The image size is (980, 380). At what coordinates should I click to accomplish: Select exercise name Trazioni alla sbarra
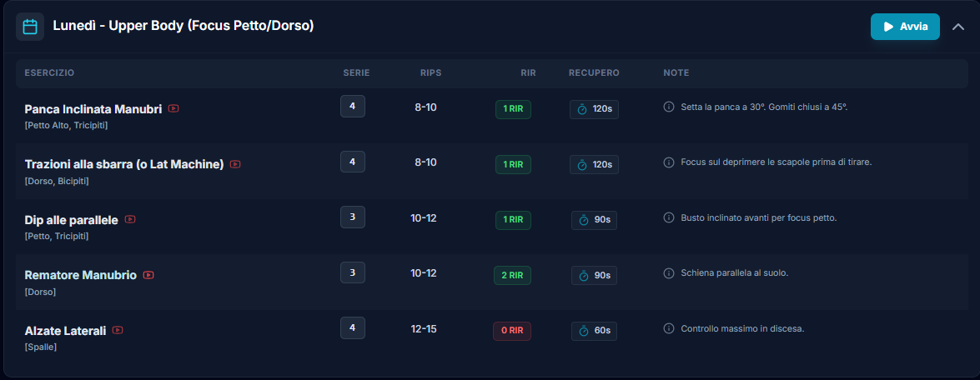[x=124, y=165]
